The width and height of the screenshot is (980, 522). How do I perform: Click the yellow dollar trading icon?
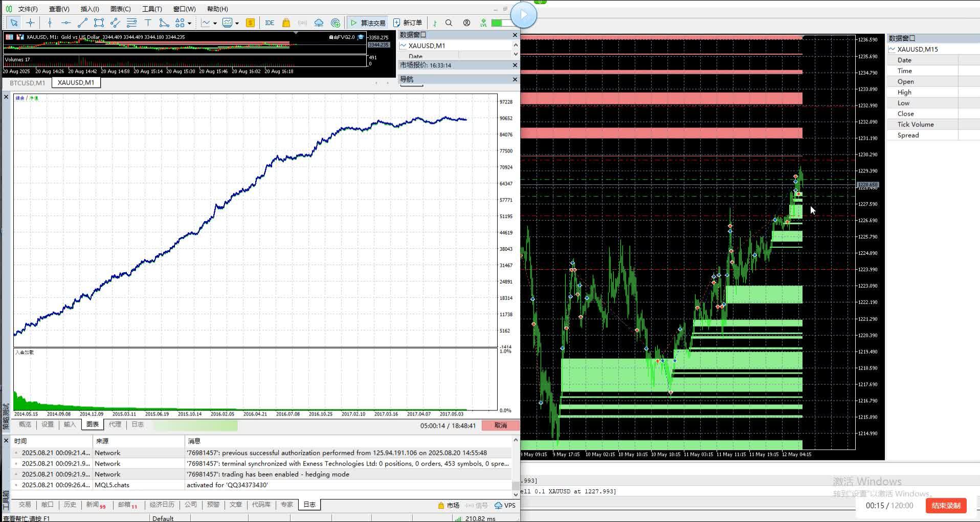pos(250,23)
